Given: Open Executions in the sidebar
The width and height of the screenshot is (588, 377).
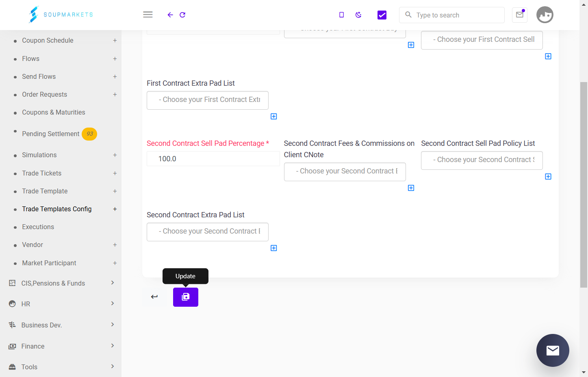Looking at the screenshot, I should click(38, 227).
